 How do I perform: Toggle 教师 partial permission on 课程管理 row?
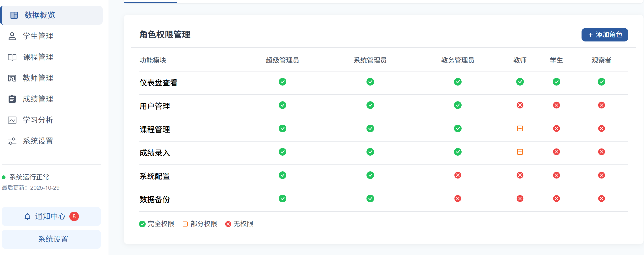pos(520,128)
